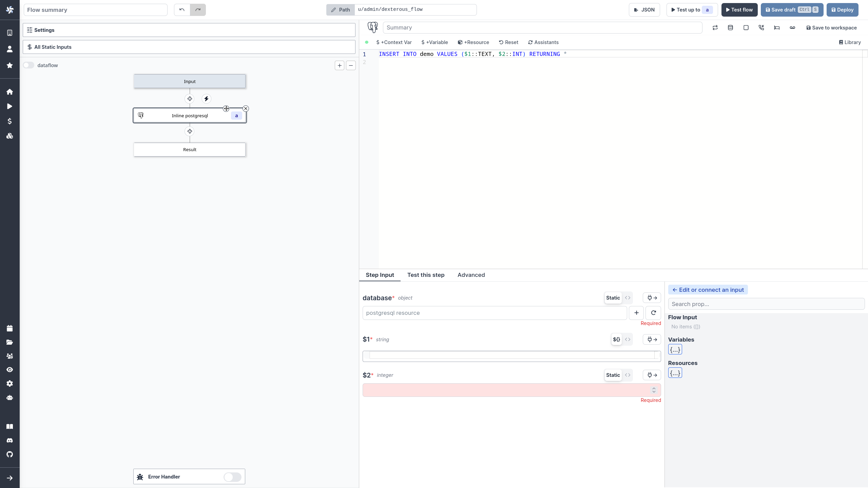Click +Variable in editor toolbar
The image size is (868, 488).
pos(435,42)
